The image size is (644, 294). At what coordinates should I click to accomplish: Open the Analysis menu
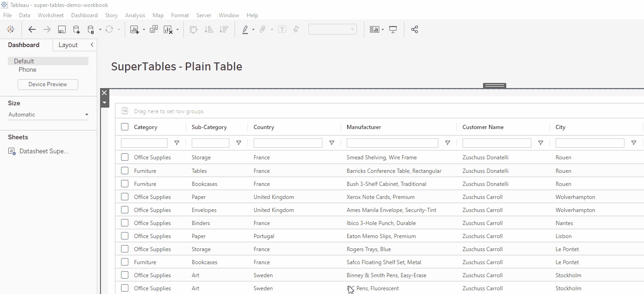(135, 15)
